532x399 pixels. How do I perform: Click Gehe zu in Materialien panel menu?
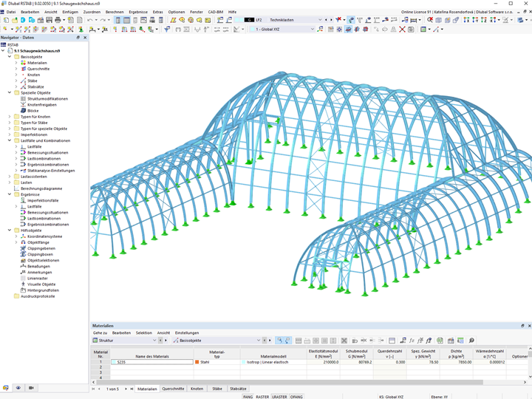[x=100, y=332]
